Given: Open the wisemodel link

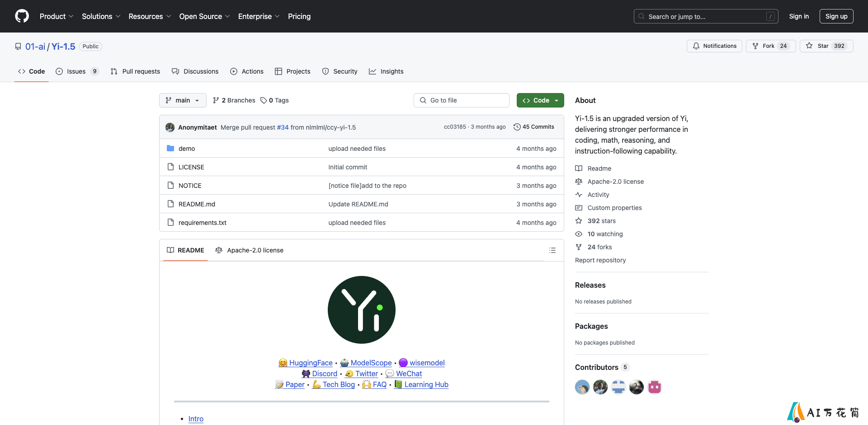Looking at the screenshot, I should click(422, 363).
